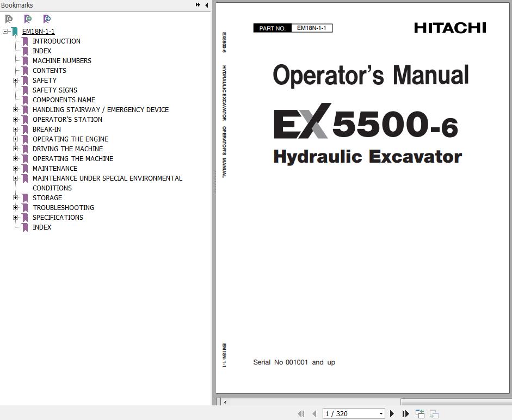
Task: Select the SPECIFICATIONS bookmark label
Action: click(58, 218)
